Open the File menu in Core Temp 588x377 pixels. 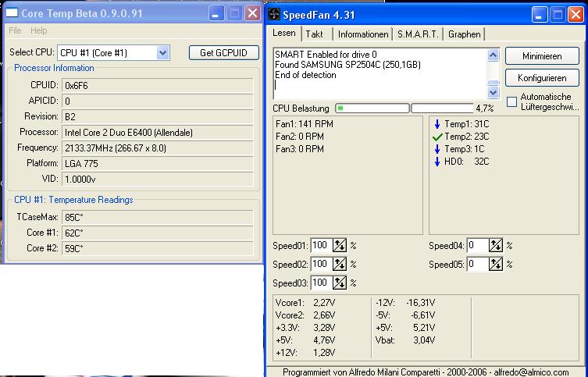coord(15,30)
